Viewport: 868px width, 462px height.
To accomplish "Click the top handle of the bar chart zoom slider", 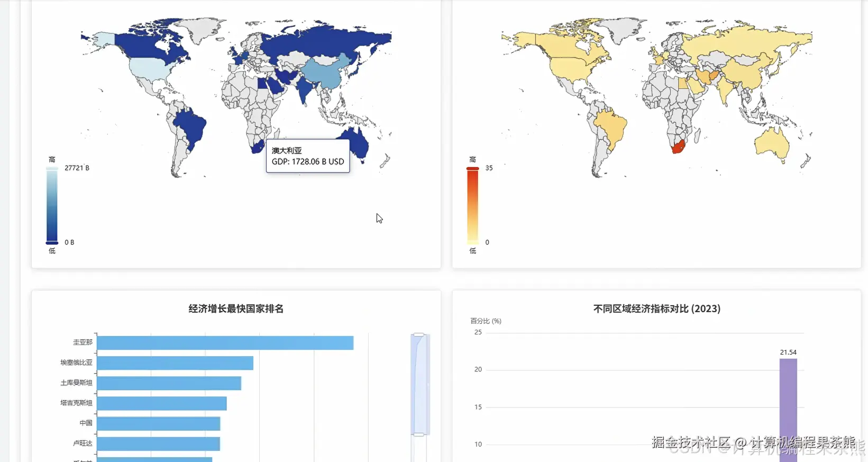I will tap(419, 334).
